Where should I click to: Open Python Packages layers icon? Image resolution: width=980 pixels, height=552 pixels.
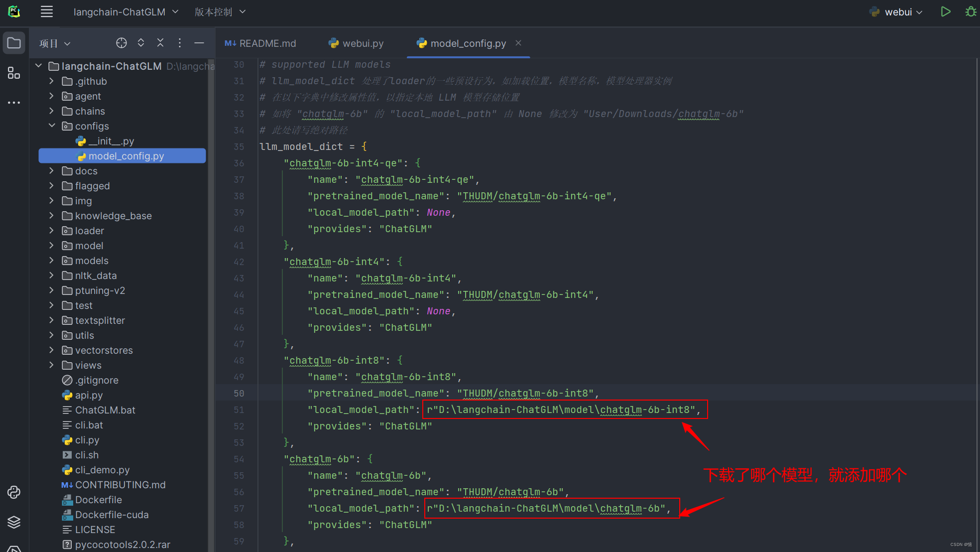click(14, 522)
